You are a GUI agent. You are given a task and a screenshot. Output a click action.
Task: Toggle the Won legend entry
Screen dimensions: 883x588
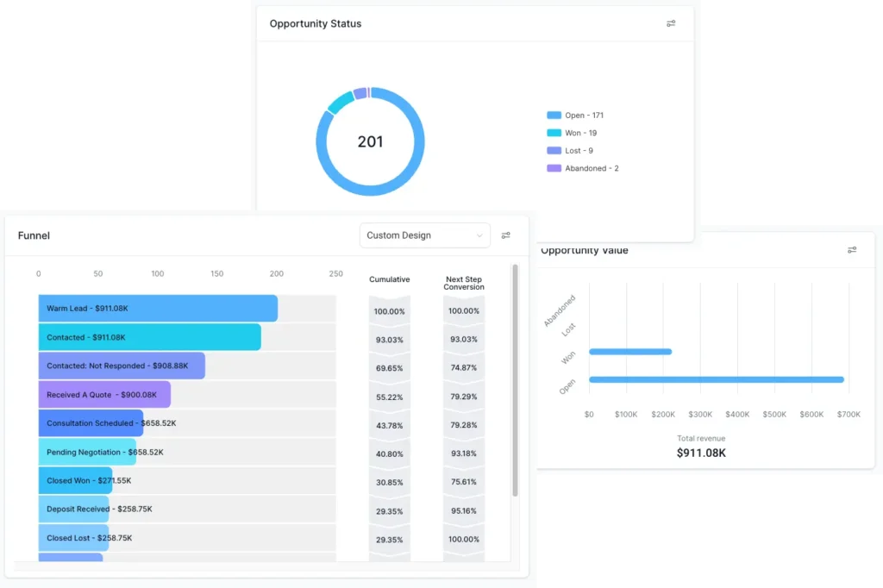[580, 133]
